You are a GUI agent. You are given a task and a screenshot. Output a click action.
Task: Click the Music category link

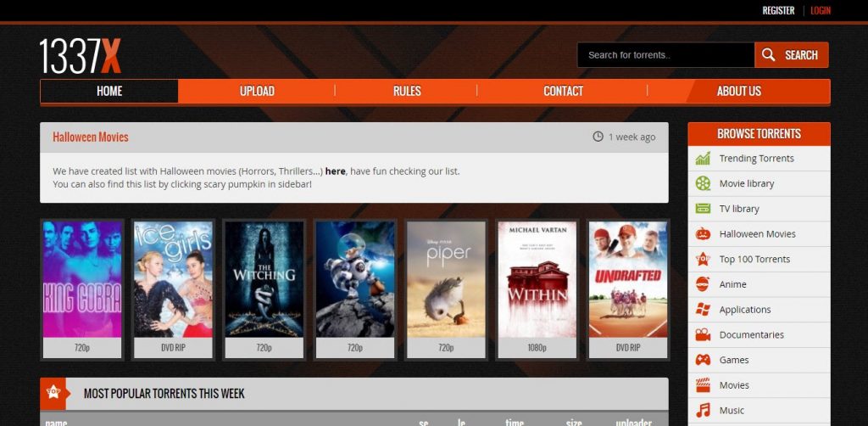[732, 411]
